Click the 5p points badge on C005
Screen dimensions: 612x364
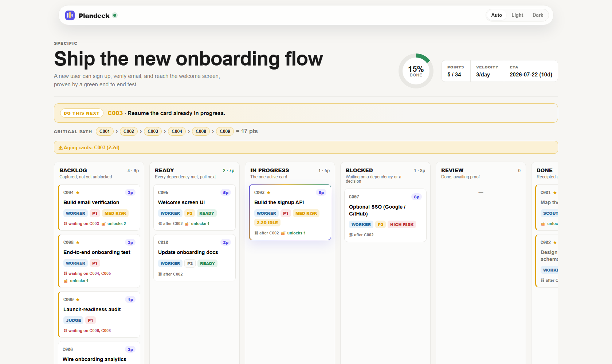[x=225, y=193]
